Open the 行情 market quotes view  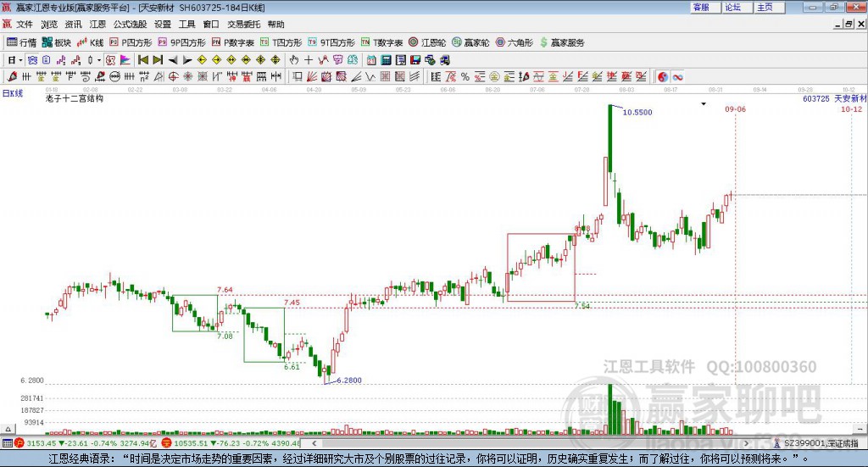21,42
